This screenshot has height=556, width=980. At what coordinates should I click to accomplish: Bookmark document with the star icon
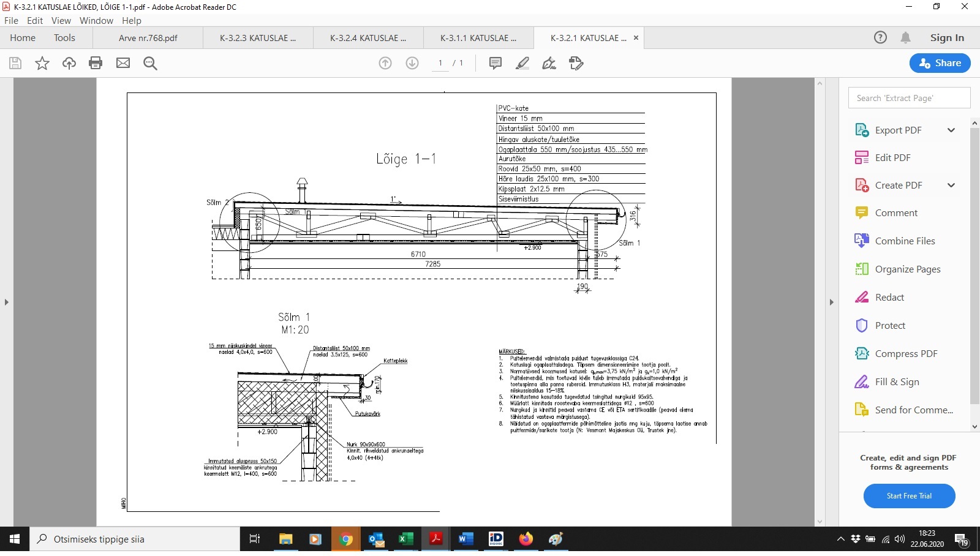point(42,63)
